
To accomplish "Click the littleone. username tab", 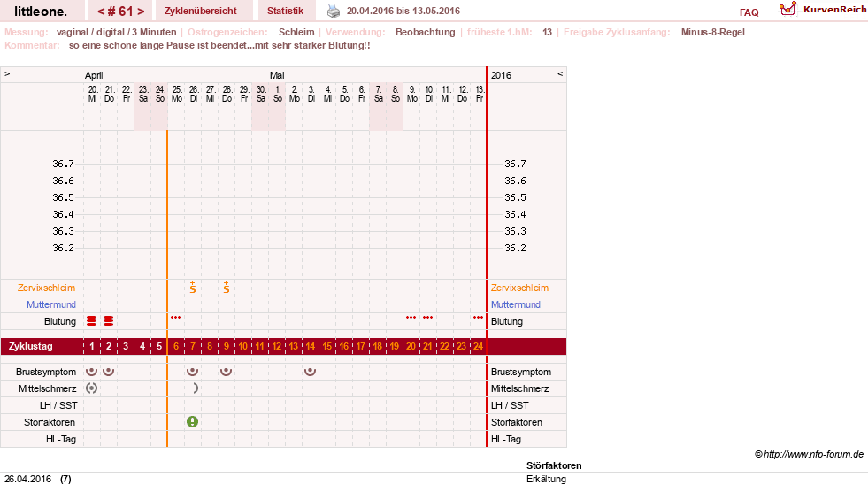I will (41, 12).
